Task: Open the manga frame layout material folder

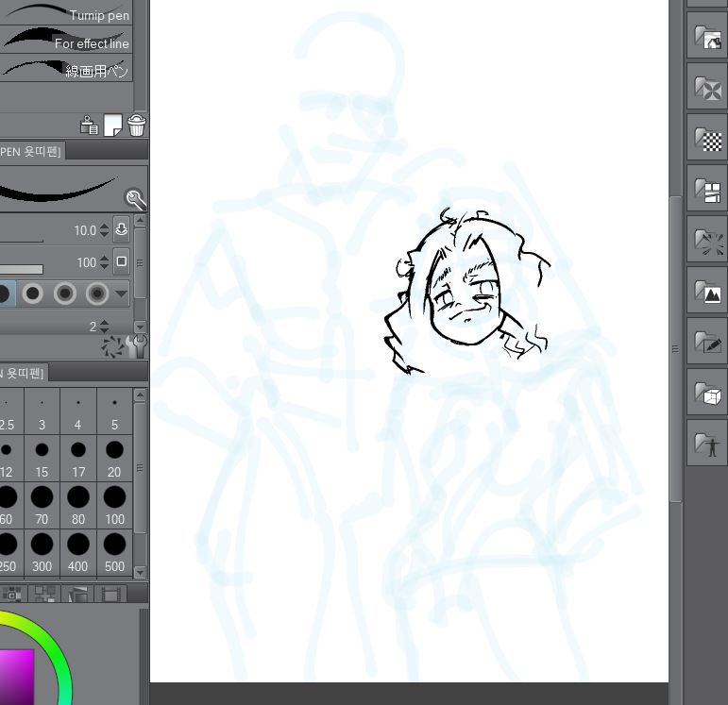Action: (707, 190)
